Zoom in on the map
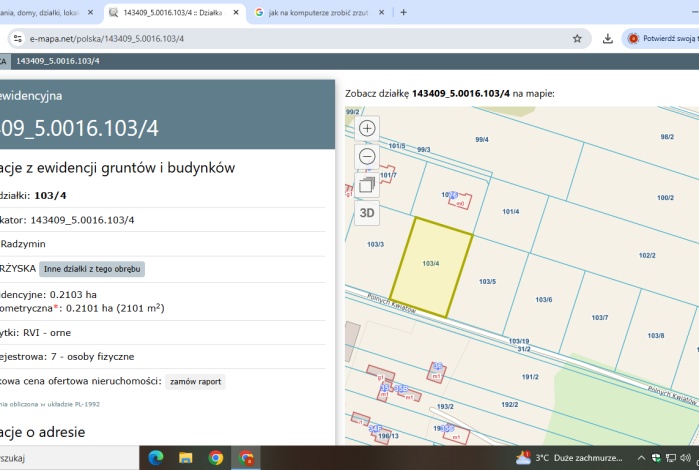The image size is (699, 470). point(367,128)
